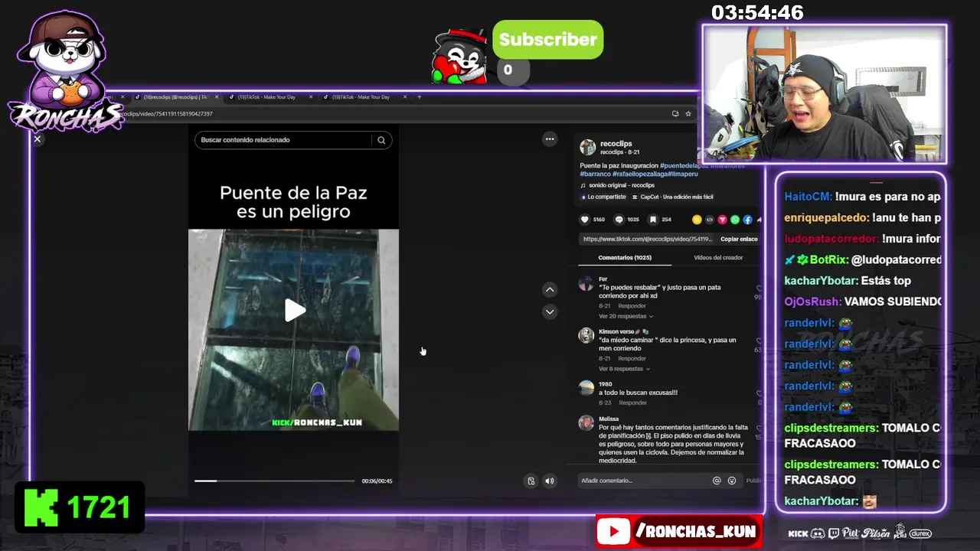Click the yellow repost share icon
This screenshot has width=980, height=551.
(x=697, y=220)
